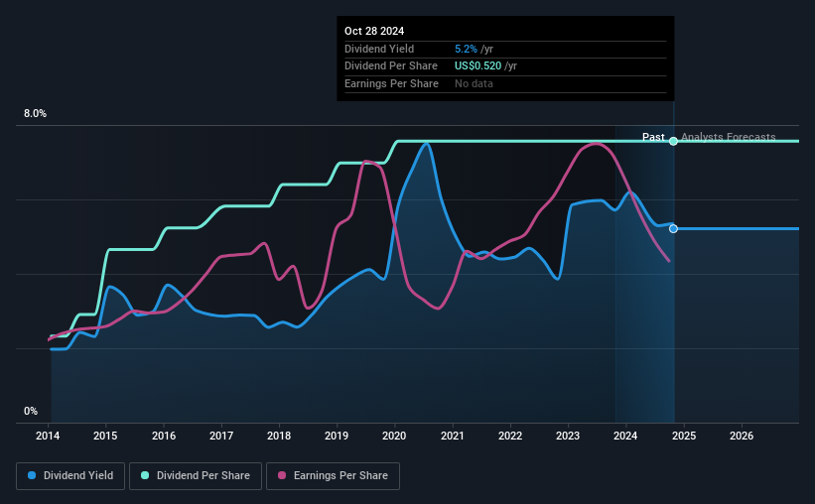The image size is (815, 504).
Task: Click the 2025 x-axis label
Action: tap(684, 436)
